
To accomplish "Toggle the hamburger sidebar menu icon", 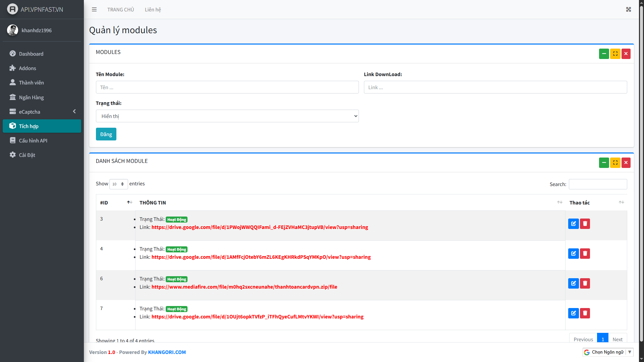I will [94, 9].
